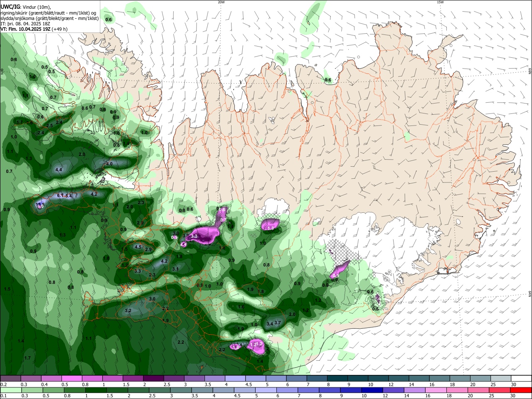The height and width of the screenshot is (399, 532).
Task: Select the light pink 16–18 rain legend swatch
Action: click(x=436, y=390)
